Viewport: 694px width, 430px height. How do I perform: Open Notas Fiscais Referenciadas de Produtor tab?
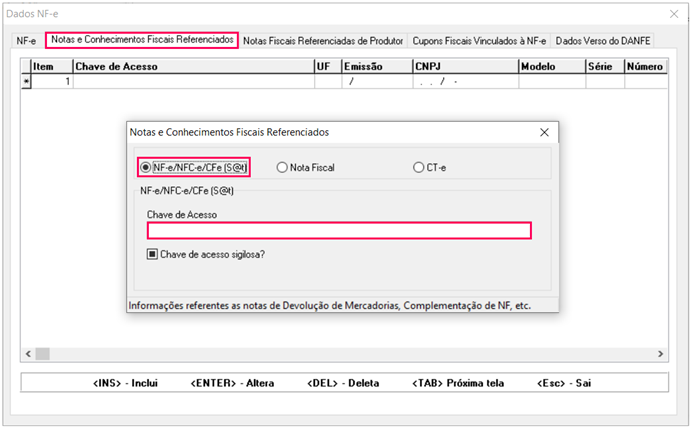click(x=323, y=41)
